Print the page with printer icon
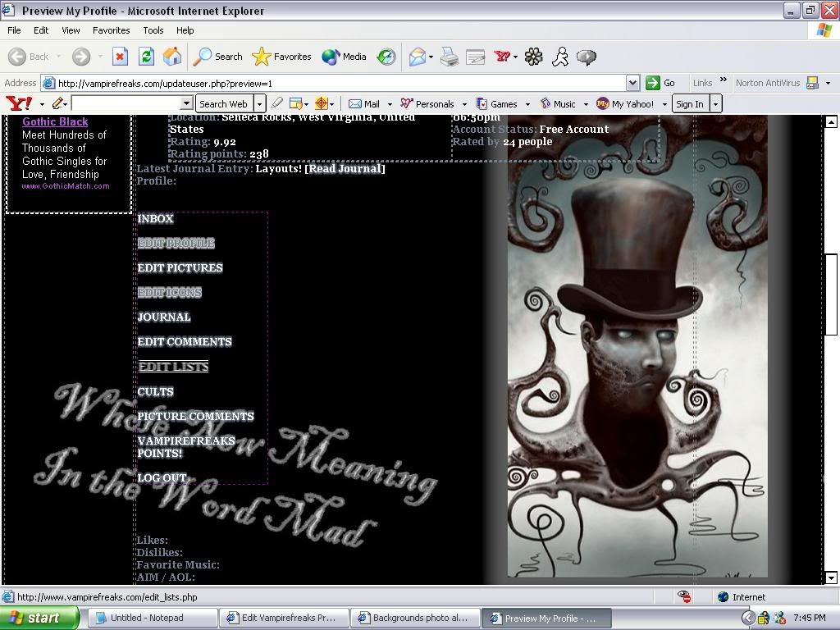The image size is (840, 630). [449, 57]
